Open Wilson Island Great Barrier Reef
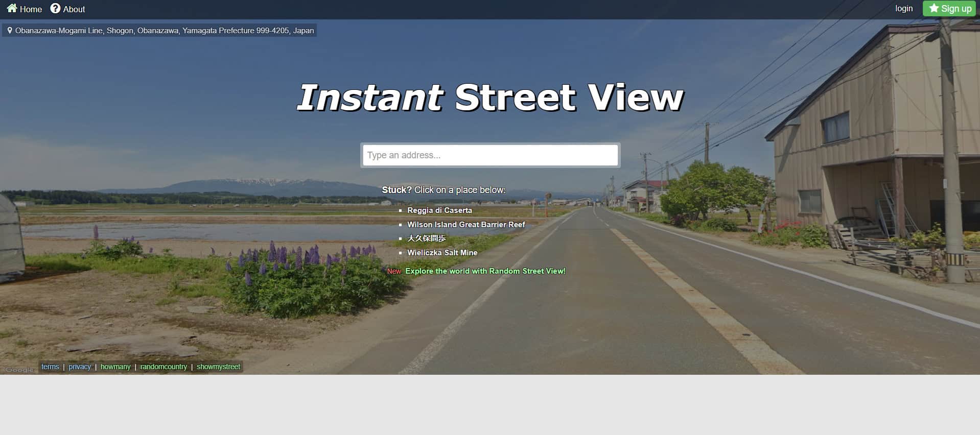The height and width of the screenshot is (435, 980). (x=466, y=225)
